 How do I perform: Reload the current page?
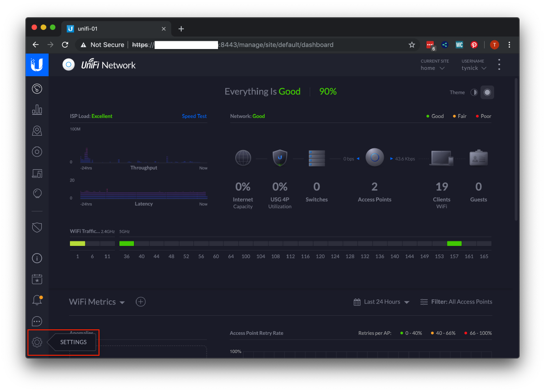point(65,44)
